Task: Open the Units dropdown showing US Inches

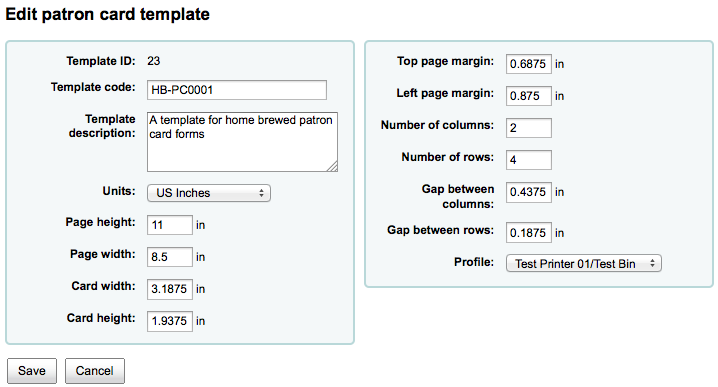Action: click(209, 193)
